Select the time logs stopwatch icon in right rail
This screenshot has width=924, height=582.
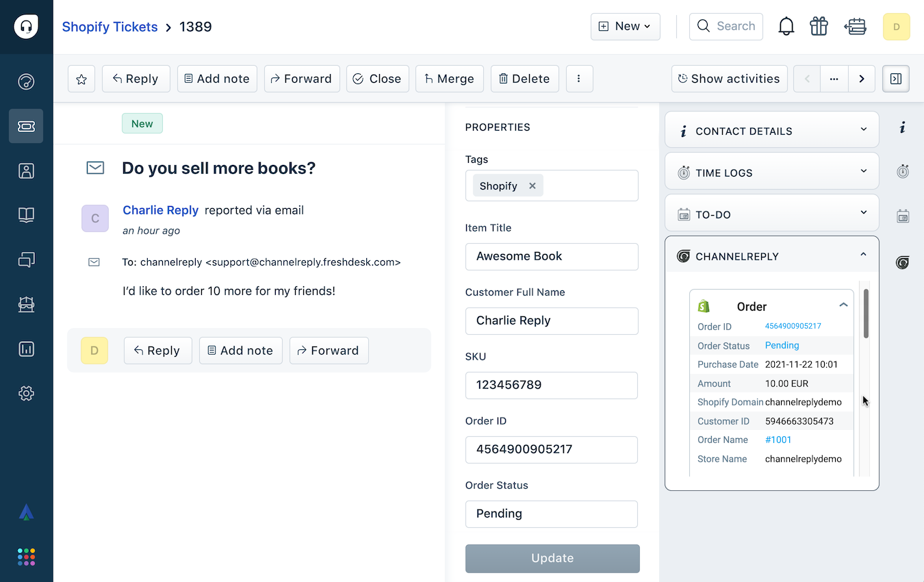point(903,171)
